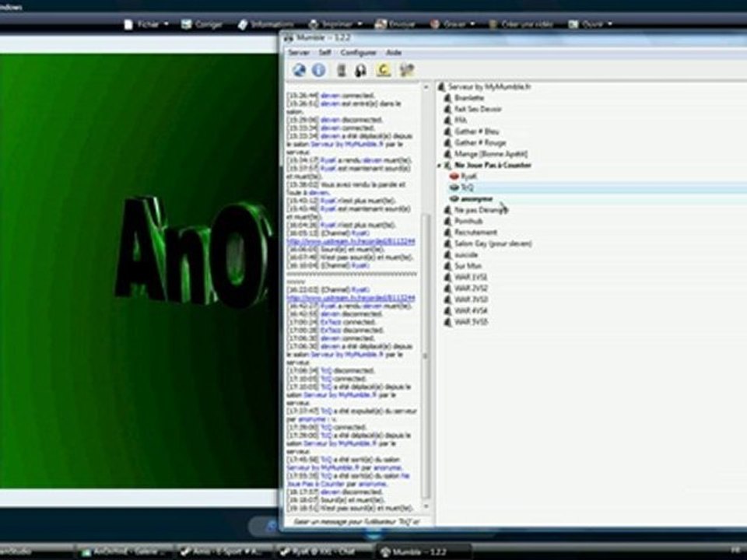747x560 pixels.
Task: Open the Imprimer dropdown in photo gallery
Action: pyautogui.click(x=335, y=24)
